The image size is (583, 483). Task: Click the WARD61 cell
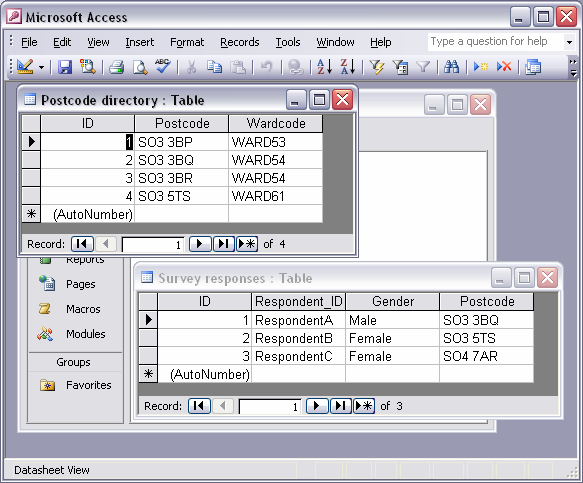276,196
